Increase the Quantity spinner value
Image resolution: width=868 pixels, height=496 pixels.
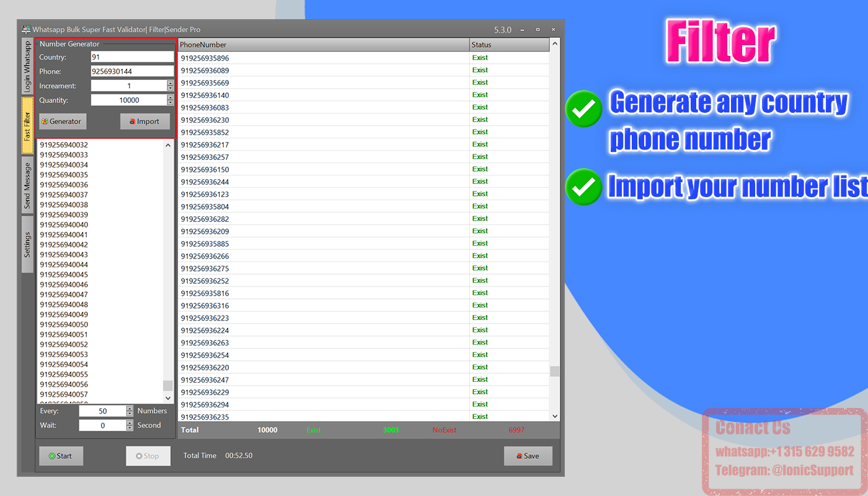pos(170,97)
